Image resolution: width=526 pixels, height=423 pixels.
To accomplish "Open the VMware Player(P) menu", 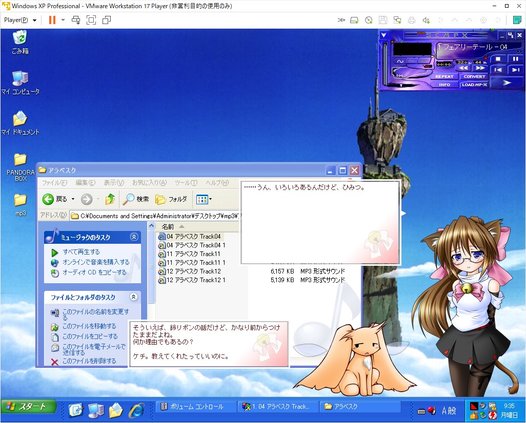I will click(x=20, y=20).
